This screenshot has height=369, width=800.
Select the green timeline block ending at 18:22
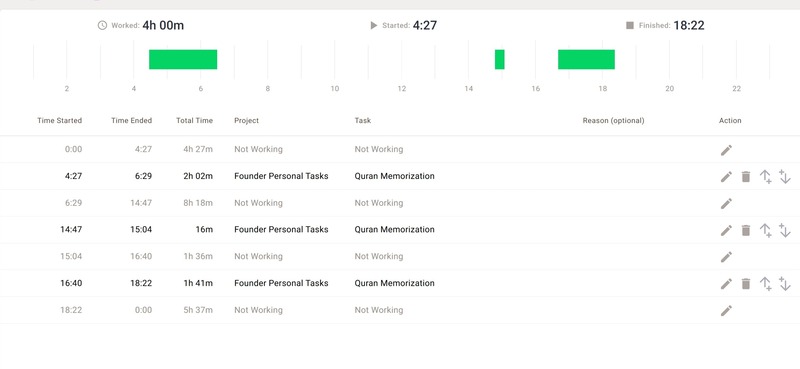tap(586, 59)
